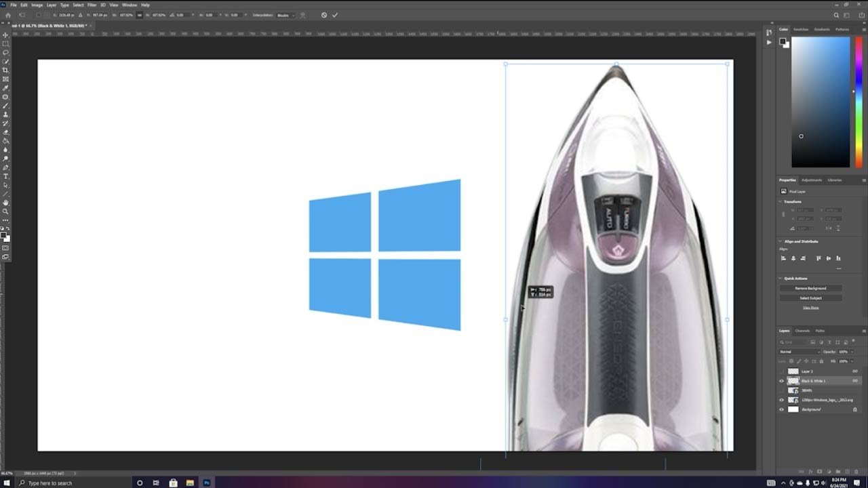Screen dimensions: 868x488
Task: Open the Windows Start button
Action: pos(5,483)
